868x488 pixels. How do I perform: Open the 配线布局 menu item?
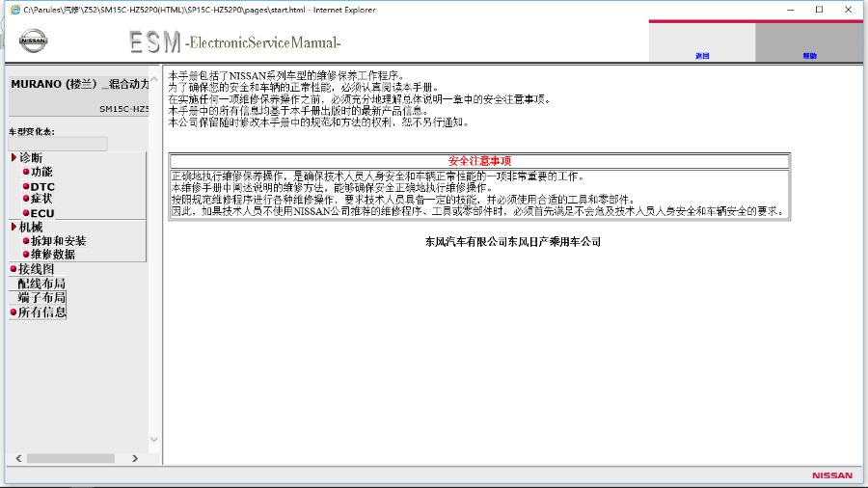(41, 284)
